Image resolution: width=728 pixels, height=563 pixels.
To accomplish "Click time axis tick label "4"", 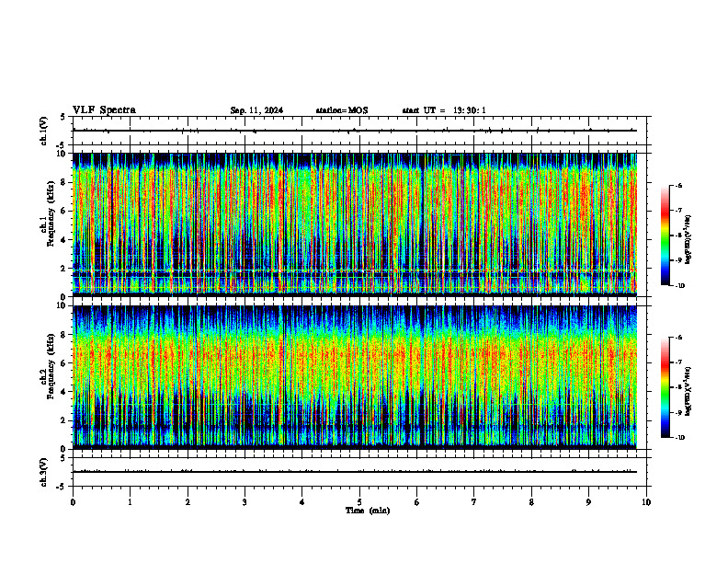I will tap(302, 502).
